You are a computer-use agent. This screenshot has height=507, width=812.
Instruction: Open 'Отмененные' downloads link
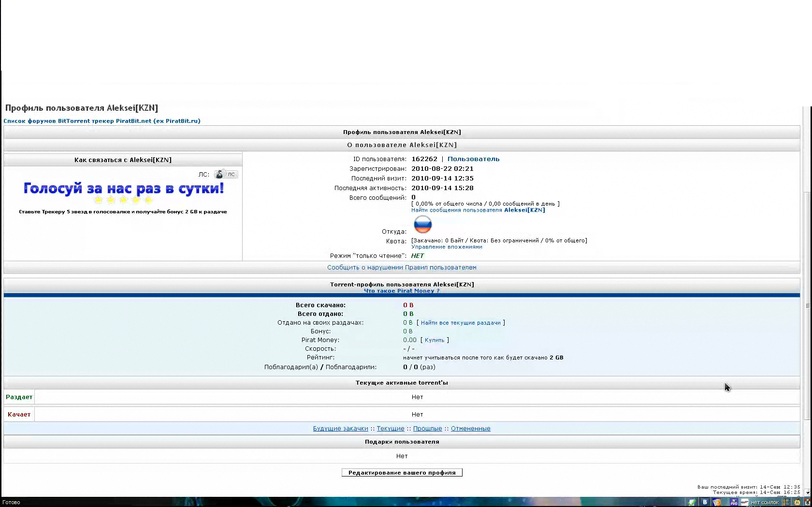(470, 429)
